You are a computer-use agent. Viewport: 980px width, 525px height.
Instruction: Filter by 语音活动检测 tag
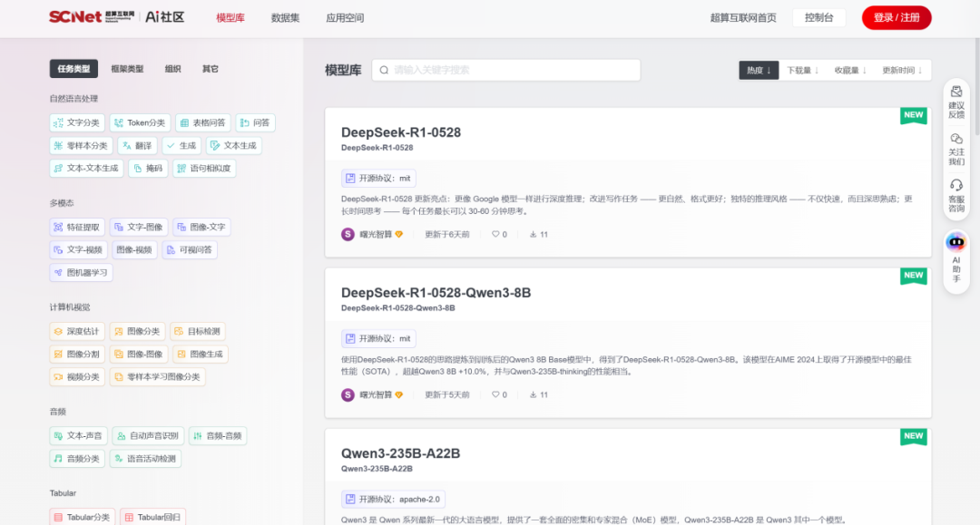145,459
